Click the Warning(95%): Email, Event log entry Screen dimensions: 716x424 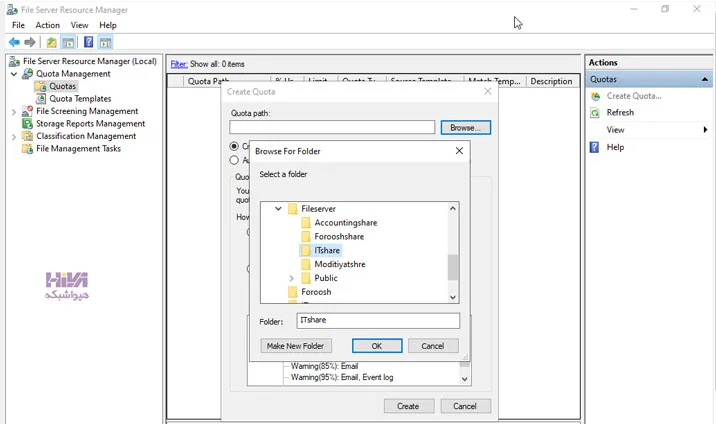tap(342, 377)
